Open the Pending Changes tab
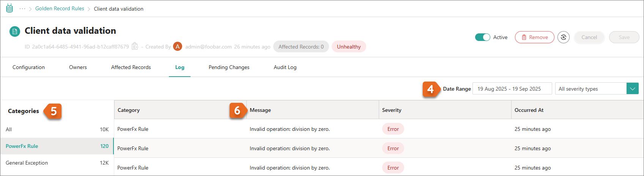The image size is (644, 176). click(229, 67)
